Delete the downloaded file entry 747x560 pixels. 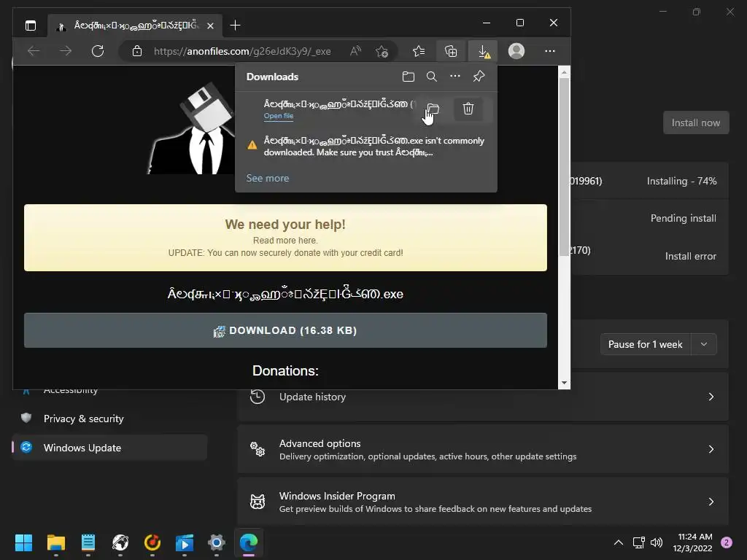pyautogui.click(x=468, y=109)
